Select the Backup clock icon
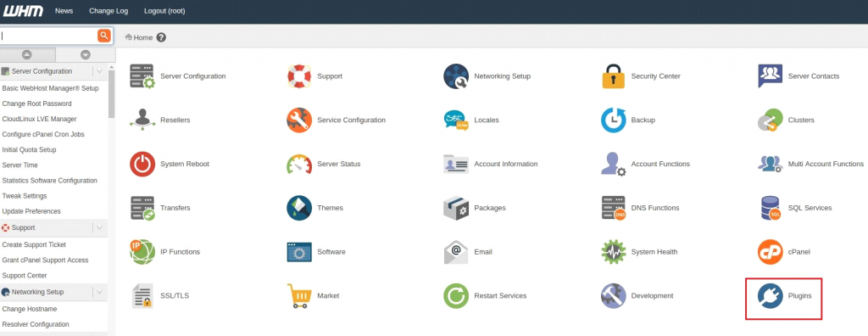Image resolution: width=868 pixels, height=336 pixels. tap(614, 120)
